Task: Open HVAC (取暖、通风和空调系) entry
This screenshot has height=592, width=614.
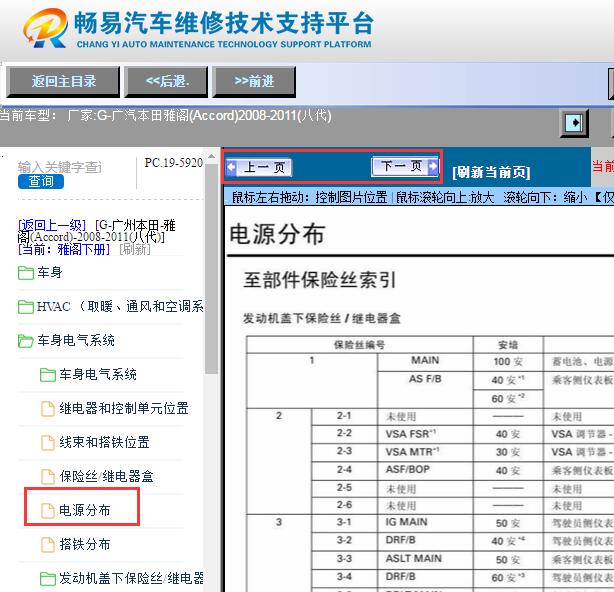Action: point(120,307)
